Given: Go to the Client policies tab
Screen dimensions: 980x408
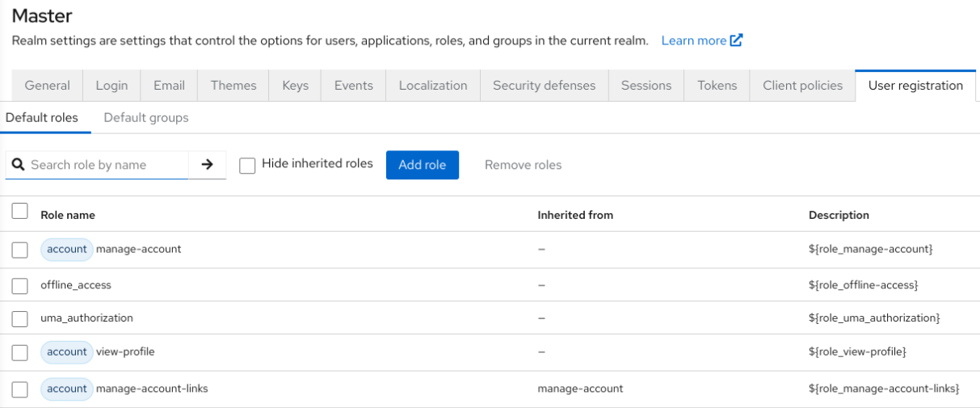Looking at the screenshot, I should click(x=802, y=86).
